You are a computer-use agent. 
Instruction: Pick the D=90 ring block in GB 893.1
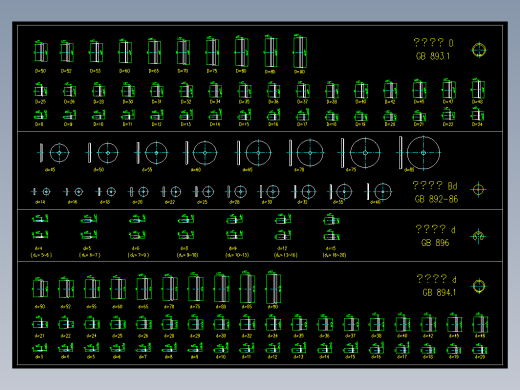pos(300,52)
